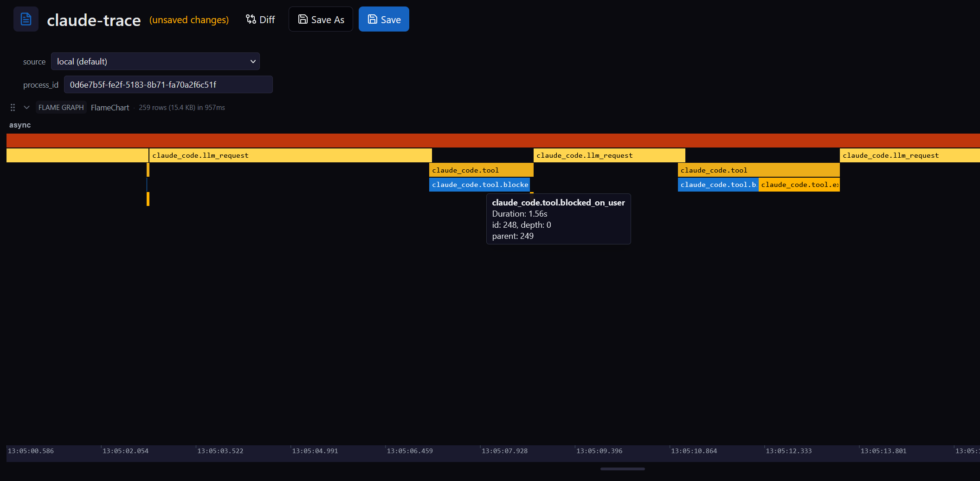Screen dimensions: 980x481
Task: Click the 13:05:07.928 time axis marker
Action: point(504,451)
